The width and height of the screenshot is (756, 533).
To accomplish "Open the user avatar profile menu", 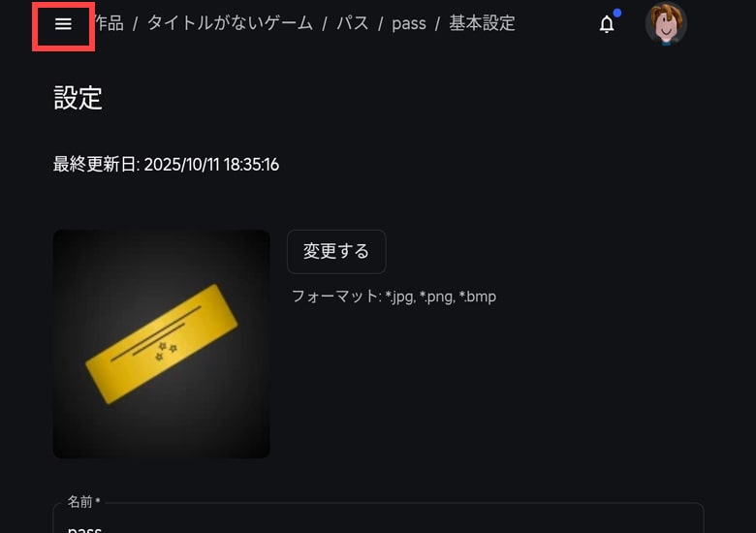I will 666,23.
